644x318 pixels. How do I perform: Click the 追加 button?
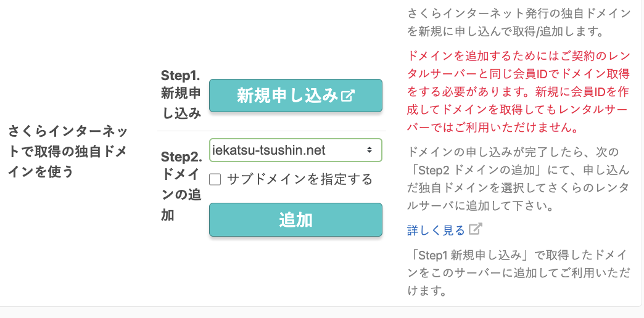(x=295, y=220)
